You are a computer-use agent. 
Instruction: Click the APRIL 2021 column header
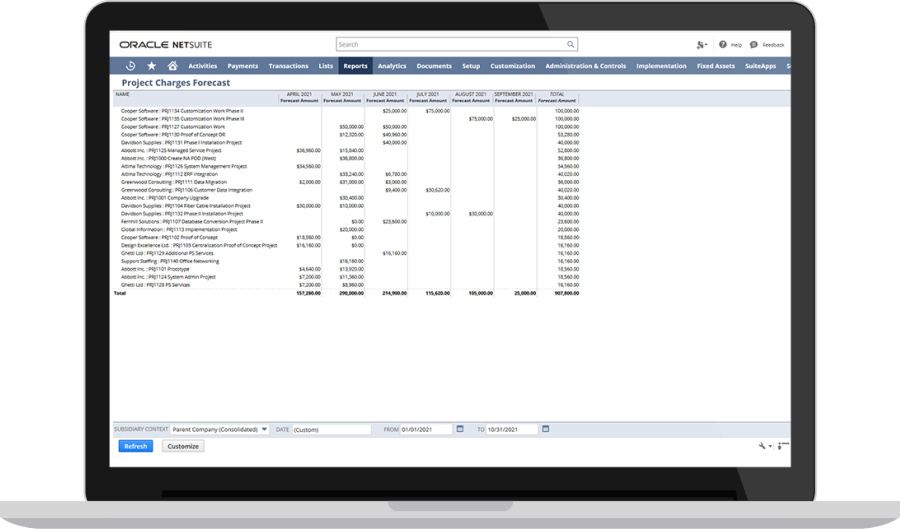pyautogui.click(x=299, y=94)
